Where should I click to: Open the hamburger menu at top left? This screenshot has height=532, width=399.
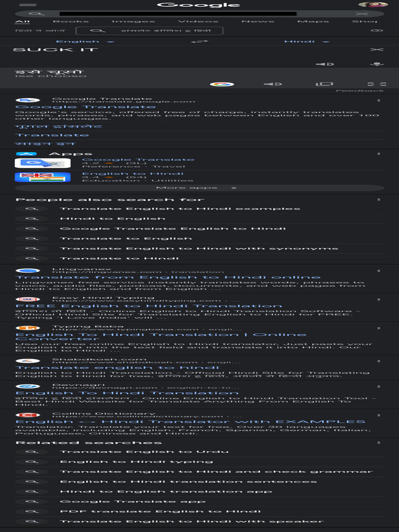tap(28, 5)
